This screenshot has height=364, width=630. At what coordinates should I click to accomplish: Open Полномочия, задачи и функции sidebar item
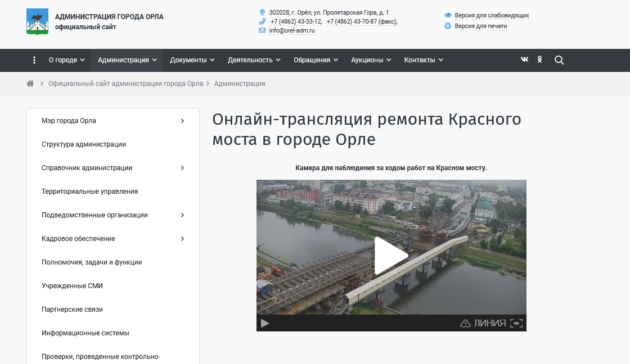(92, 262)
